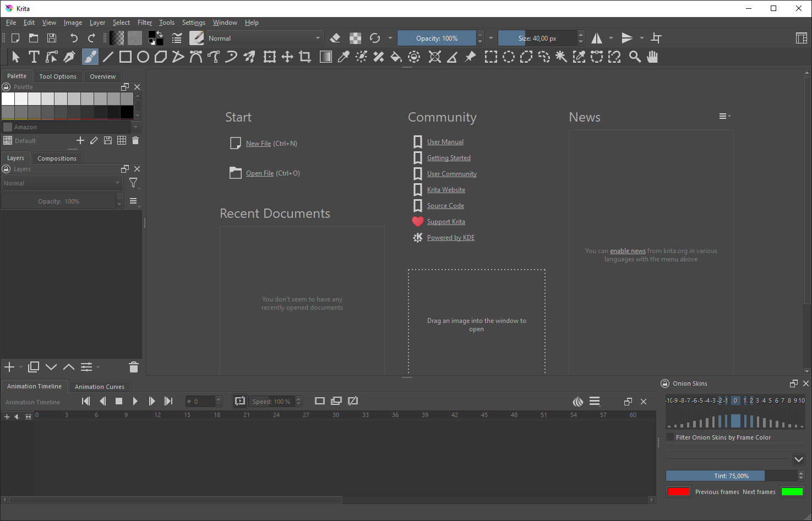
Task: Click the Save document icon
Action: pyautogui.click(x=52, y=38)
